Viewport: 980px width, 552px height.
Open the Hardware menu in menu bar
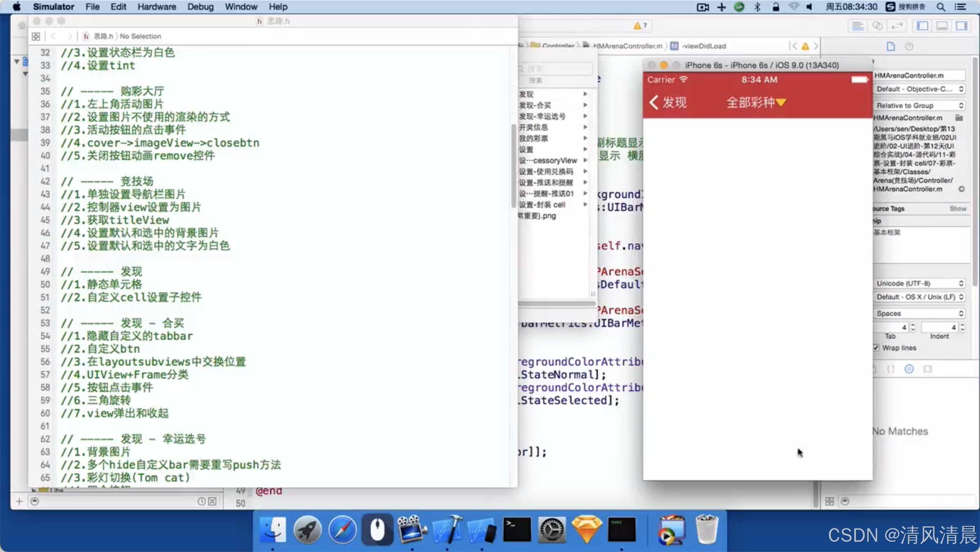[x=156, y=7]
